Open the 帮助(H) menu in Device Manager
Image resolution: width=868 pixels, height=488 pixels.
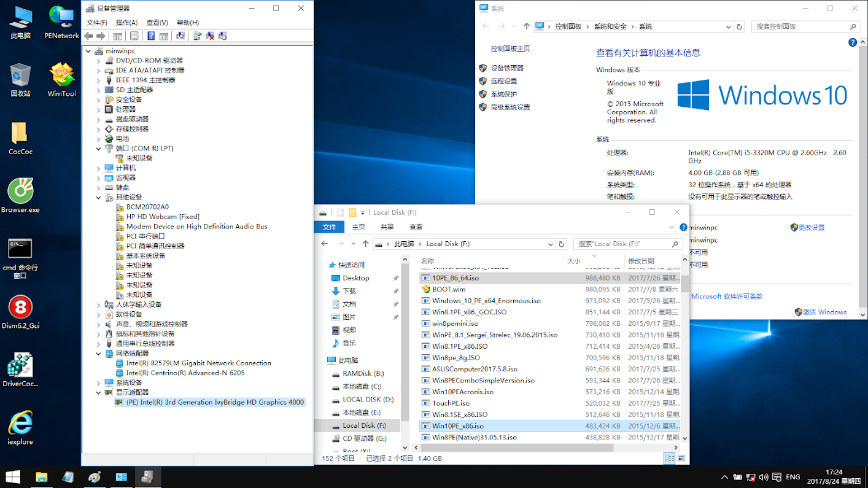188,23
